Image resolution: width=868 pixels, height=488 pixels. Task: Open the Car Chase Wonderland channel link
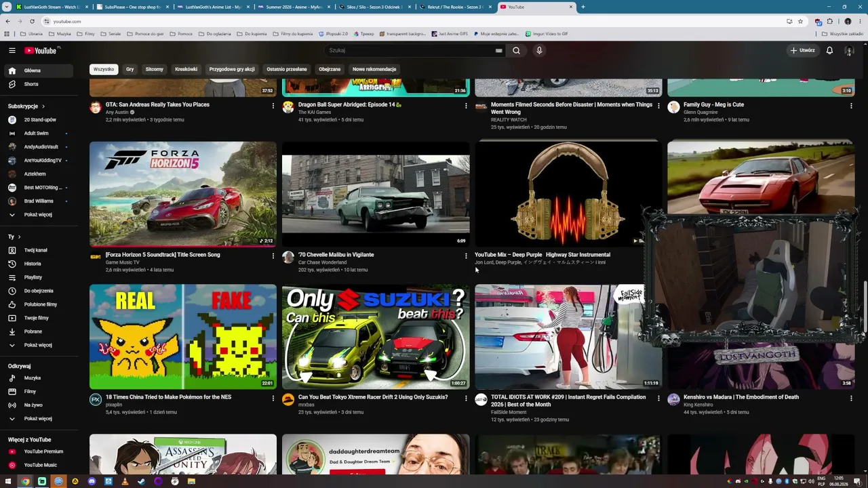click(x=322, y=262)
